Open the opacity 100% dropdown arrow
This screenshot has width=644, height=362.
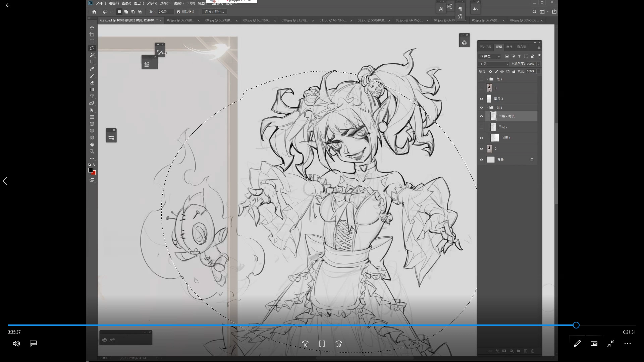538,64
